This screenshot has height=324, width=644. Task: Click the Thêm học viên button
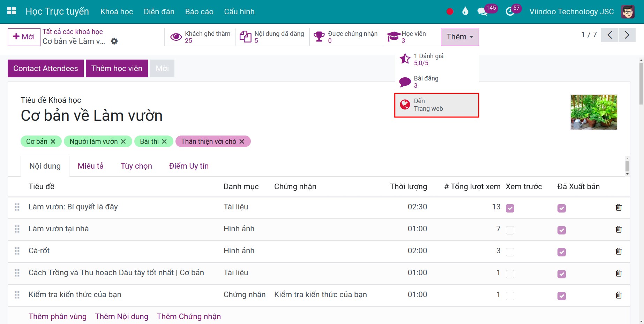(117, 68)
